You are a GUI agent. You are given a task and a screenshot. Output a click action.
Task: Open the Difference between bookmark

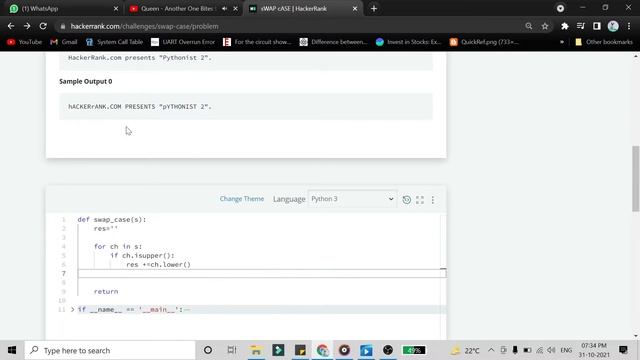click(333, 42)
